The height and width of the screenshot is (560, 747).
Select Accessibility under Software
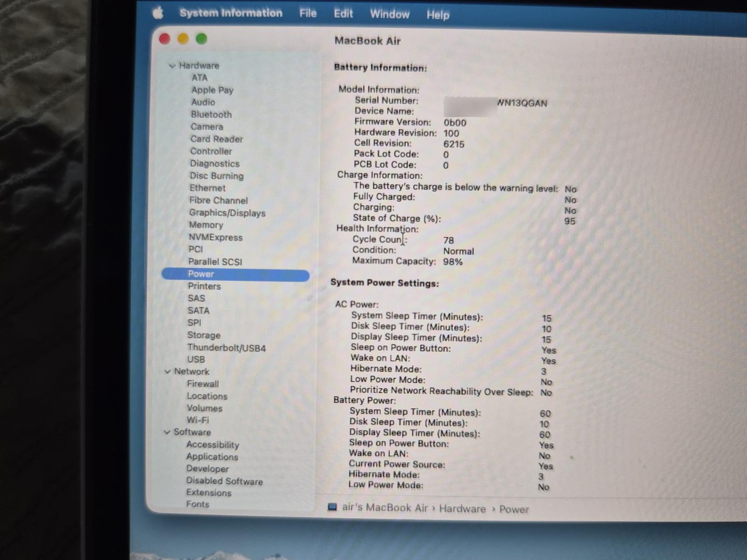213,445
